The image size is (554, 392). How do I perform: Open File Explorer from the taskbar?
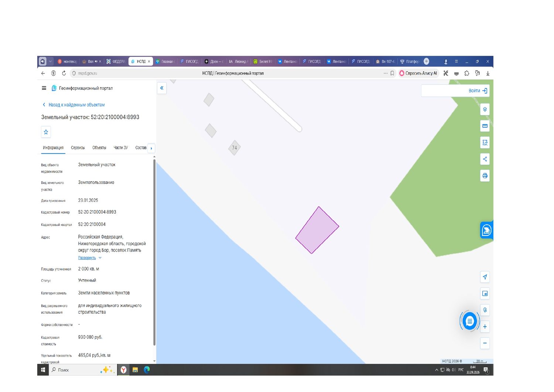pyautogui.click(x=135, y=370)
